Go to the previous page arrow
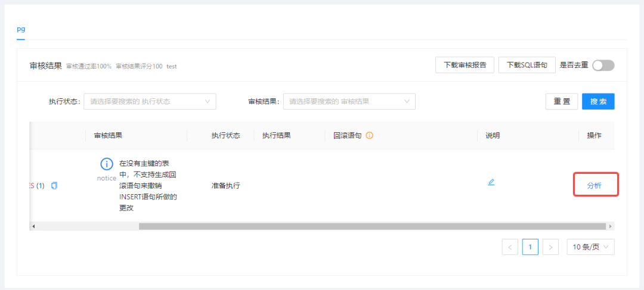This screenshot has height=290, width=644. 510,247
